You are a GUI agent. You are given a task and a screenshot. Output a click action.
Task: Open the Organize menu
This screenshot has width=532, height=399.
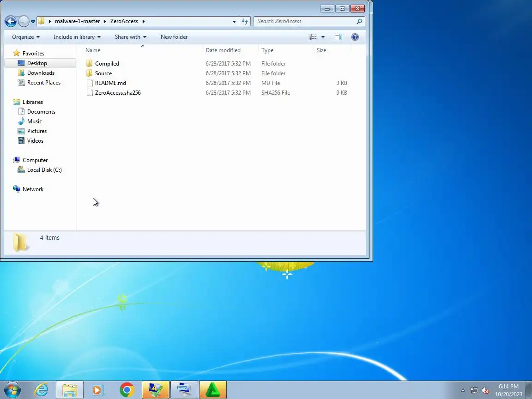(26, 37)
